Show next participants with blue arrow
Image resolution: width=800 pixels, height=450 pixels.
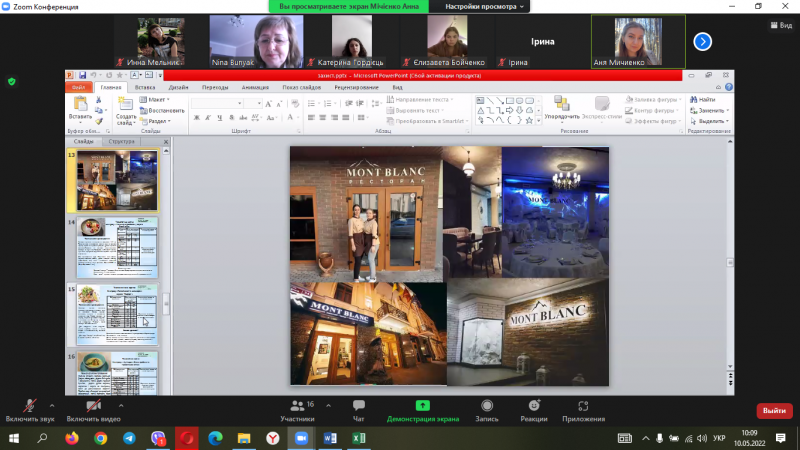(703, 42)
